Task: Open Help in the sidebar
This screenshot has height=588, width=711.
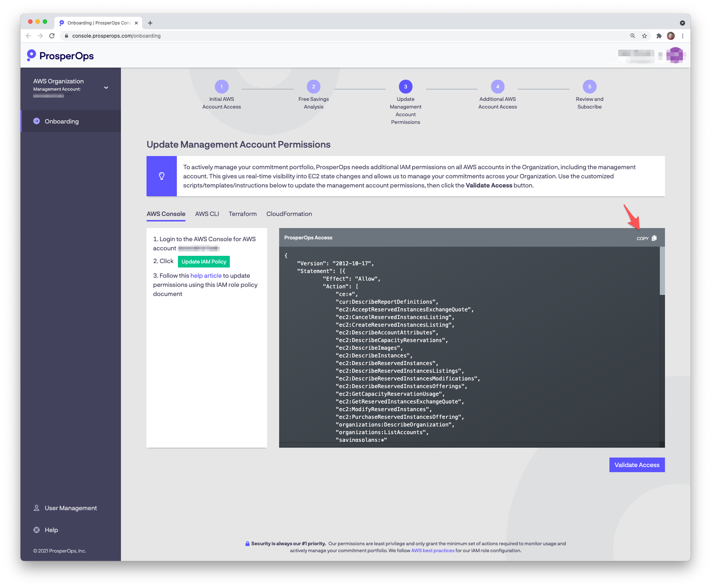Action: click(x=51, y=530)
